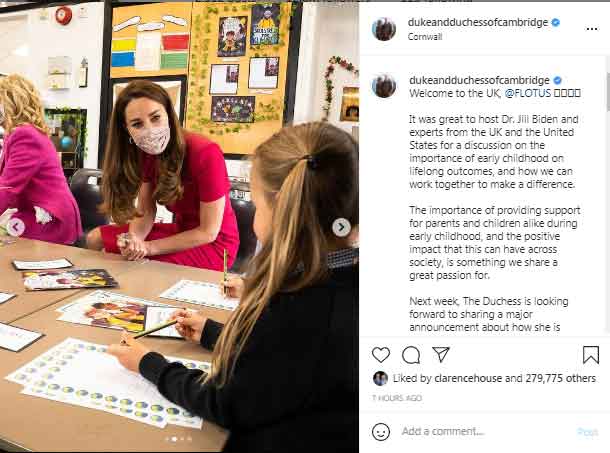The height and width of the screenshot is (453, 610).
Task: Go to next photo with the right arrow
Action: pos(341,227)
